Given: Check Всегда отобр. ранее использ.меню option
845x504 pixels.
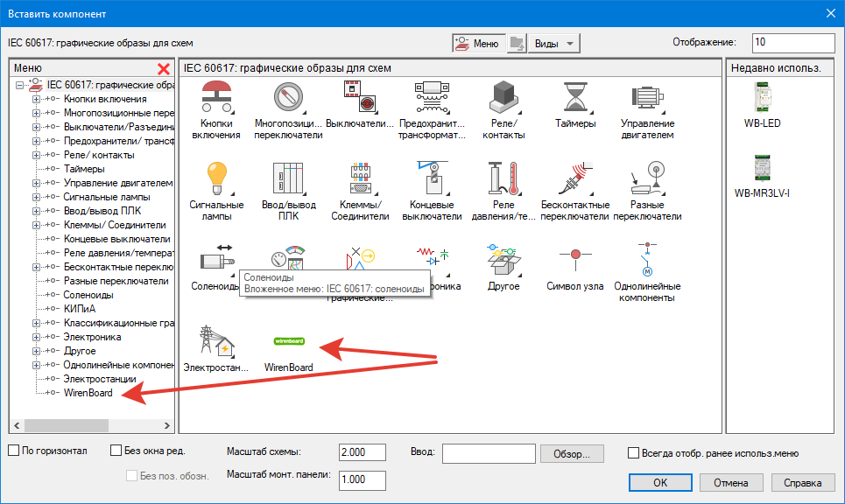Looking at the screenshot, I should pyautogui.click(x=634, y=453).
